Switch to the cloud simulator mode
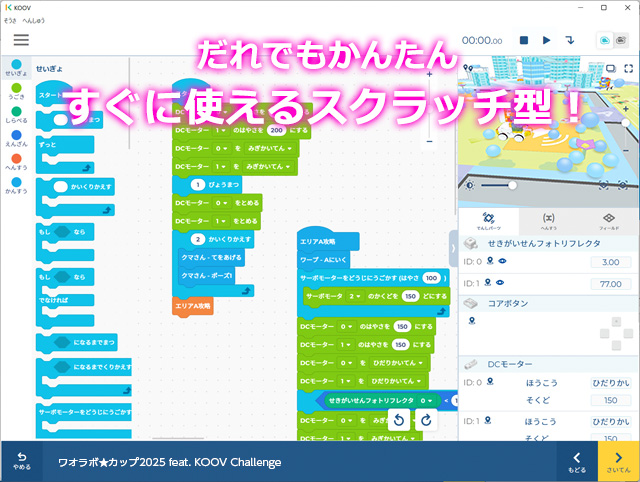 [605, 40]
